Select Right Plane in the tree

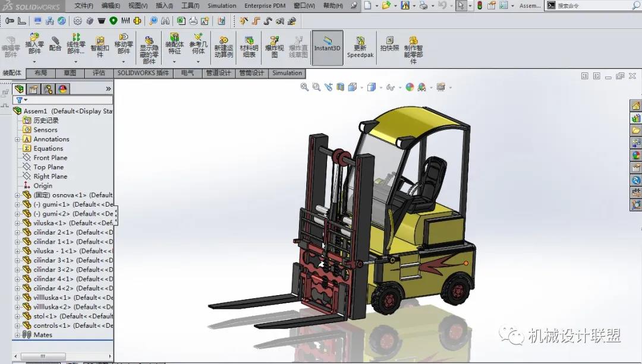coord(51,177)
